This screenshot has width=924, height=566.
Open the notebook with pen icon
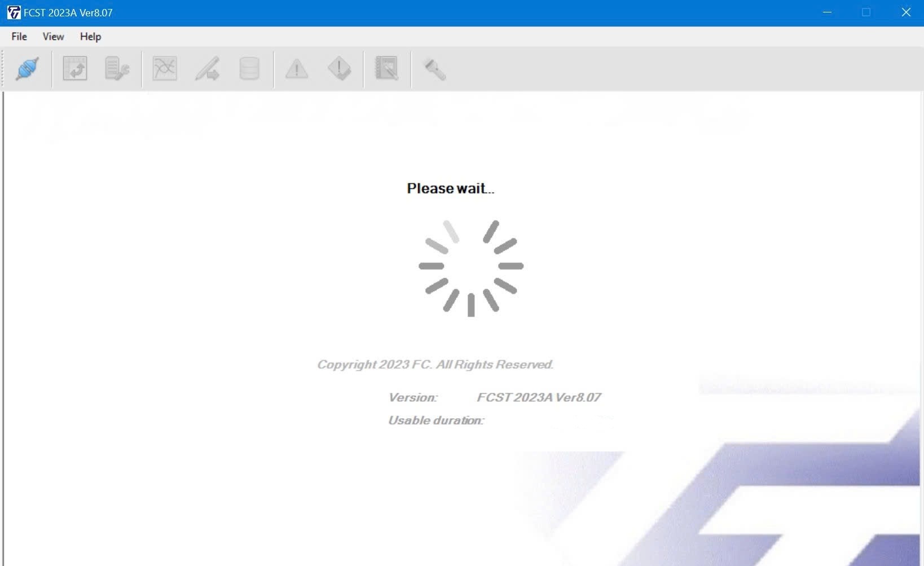(x=387, y=69)
